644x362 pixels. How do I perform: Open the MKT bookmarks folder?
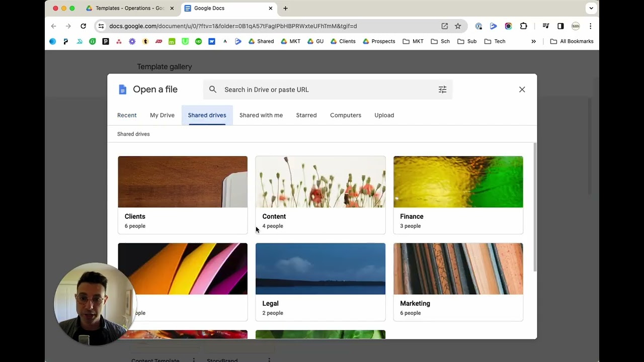[x=413, y=41]
